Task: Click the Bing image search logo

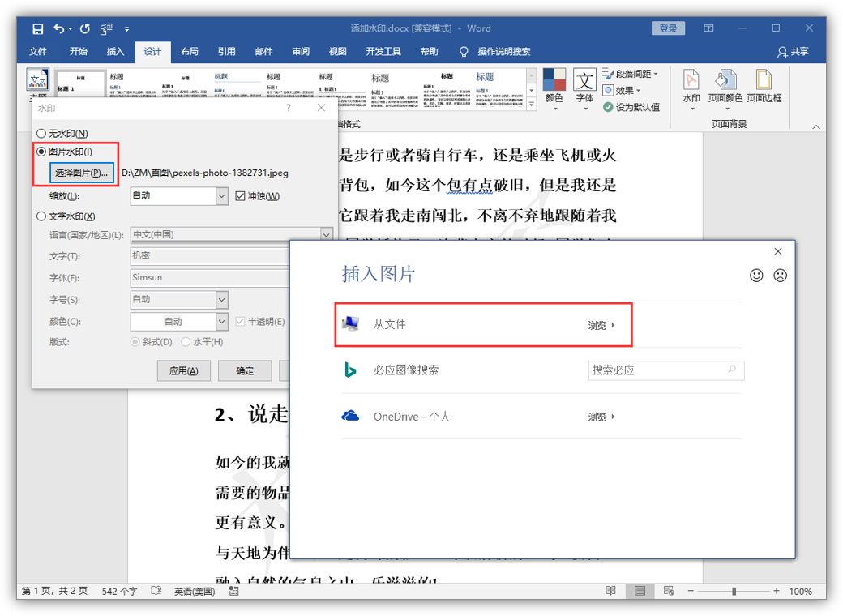Action: click(350, 370)
